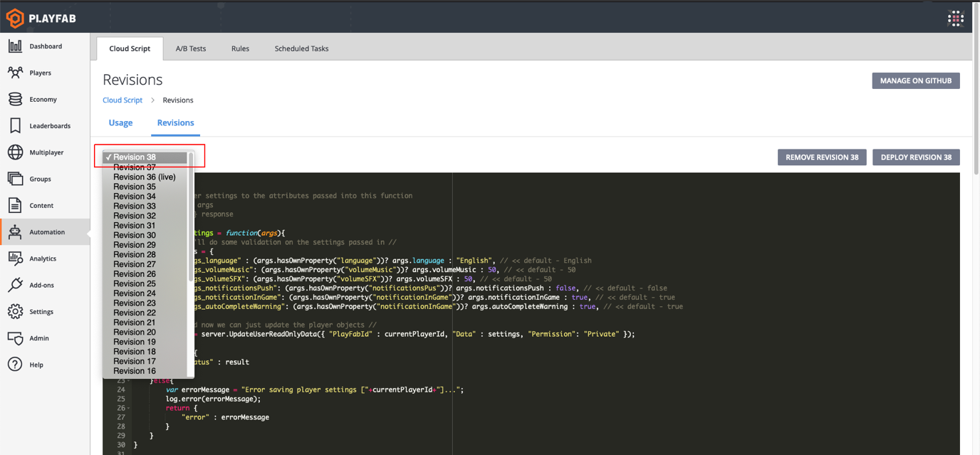Pick Revision 30 in the dropdown
This screenshot has height=455, width=980.
145,235
